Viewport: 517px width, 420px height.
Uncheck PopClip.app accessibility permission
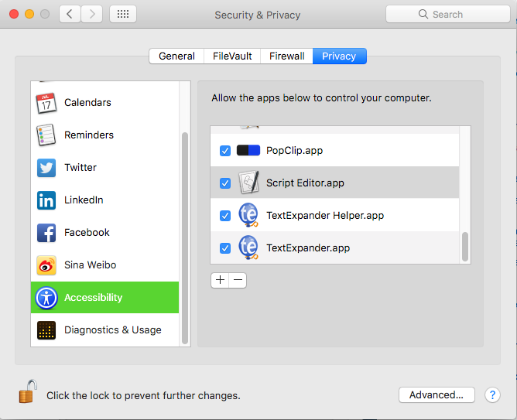(x=225, y=151)
